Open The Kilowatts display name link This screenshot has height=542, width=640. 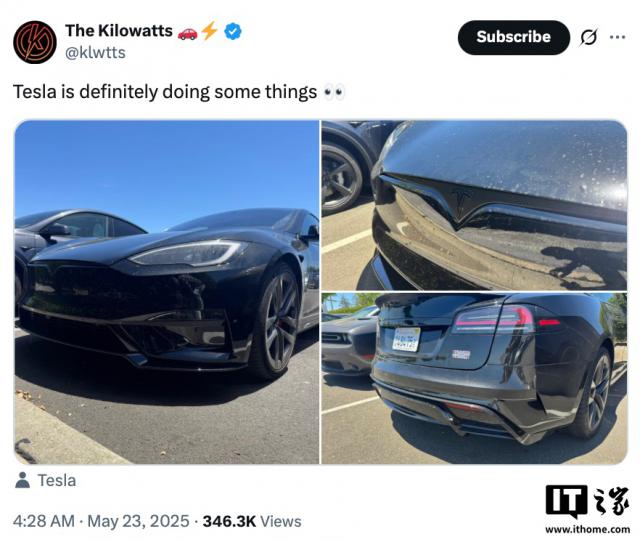(x=118, y=31)
